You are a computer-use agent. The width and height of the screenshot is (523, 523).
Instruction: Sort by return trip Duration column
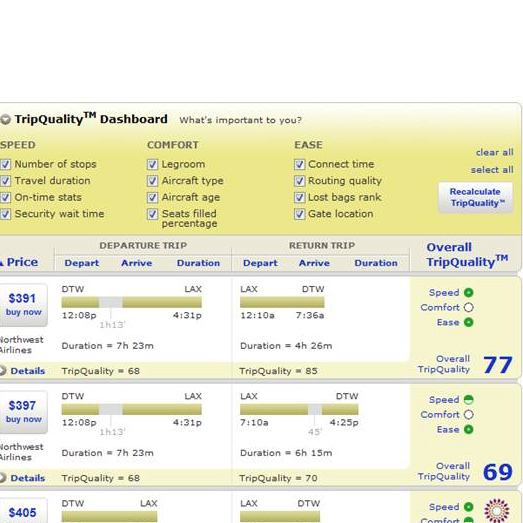(376, 263)
